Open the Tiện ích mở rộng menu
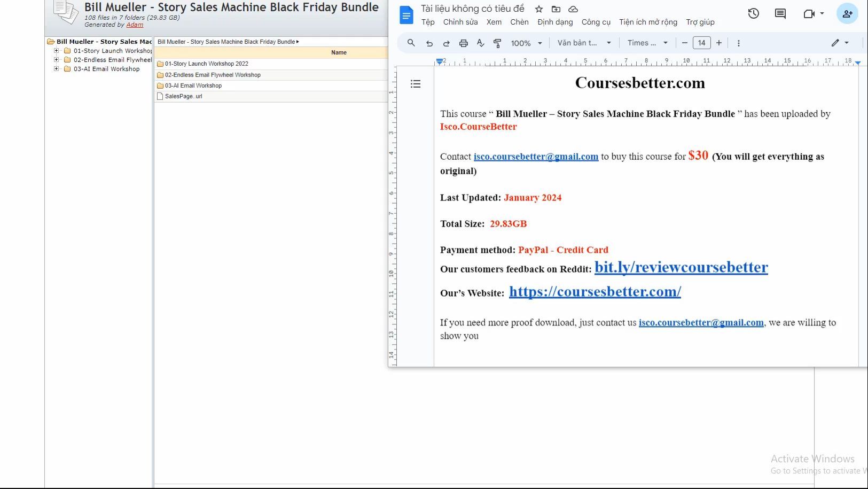This screenshot has width=868, height=489. pos(648,22)
